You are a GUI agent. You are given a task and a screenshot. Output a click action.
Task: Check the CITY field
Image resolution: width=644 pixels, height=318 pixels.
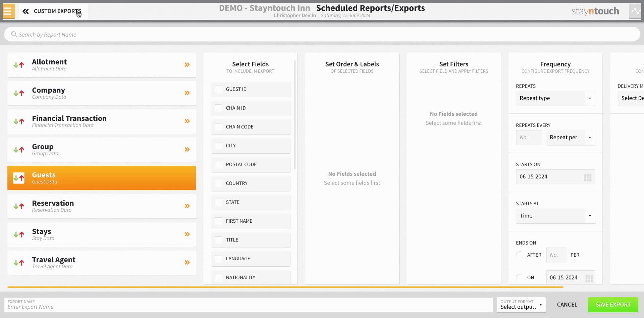218,146
